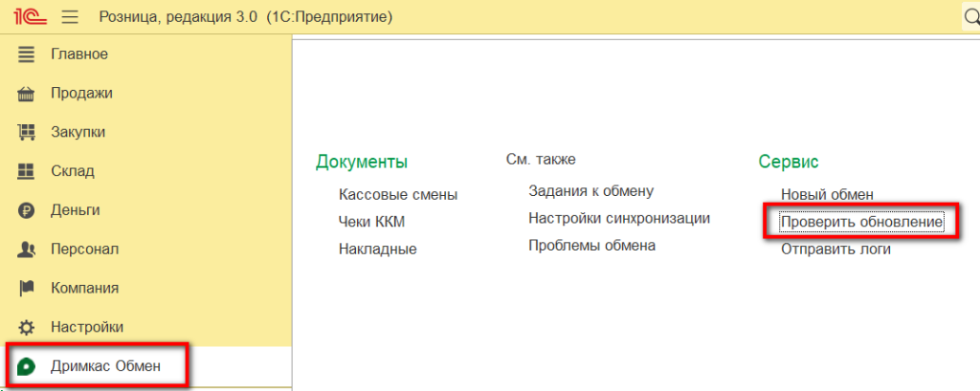The width and height of the screenshot is (980, 391).
Task: Open the Дримкас Обмен section
Action: point(105,366)
